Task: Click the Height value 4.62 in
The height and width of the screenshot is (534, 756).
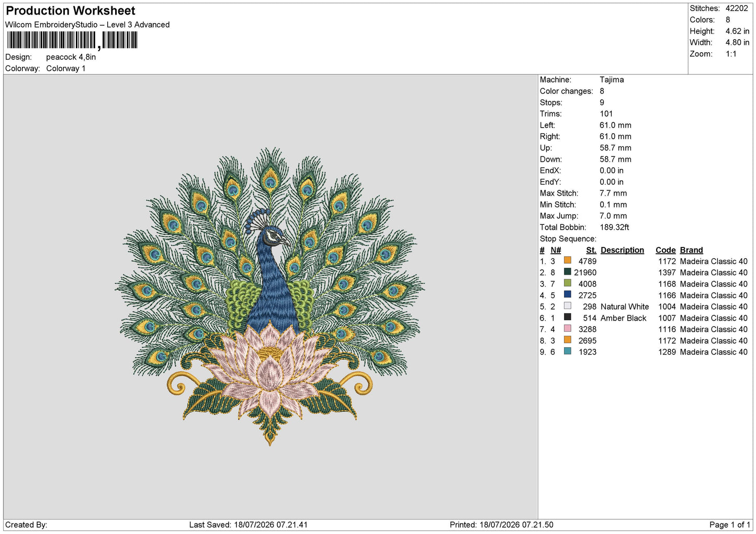Action: (x=737, y=31)
